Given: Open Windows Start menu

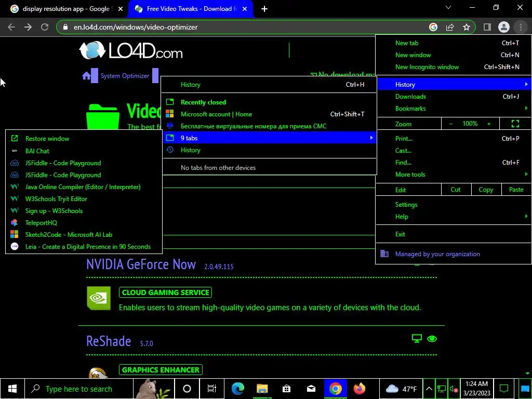Looking at the screenshot, I should (x=12, y=389).
